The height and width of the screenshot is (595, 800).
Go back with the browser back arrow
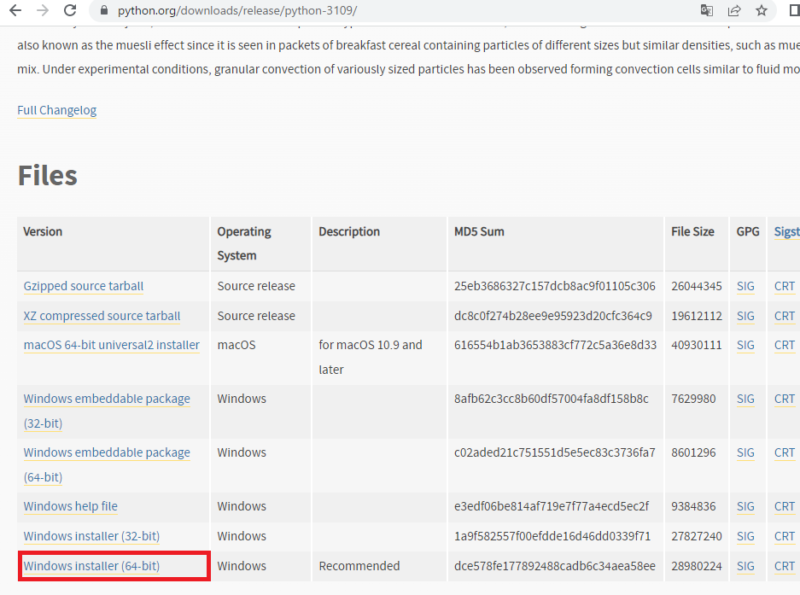point(15,11)
